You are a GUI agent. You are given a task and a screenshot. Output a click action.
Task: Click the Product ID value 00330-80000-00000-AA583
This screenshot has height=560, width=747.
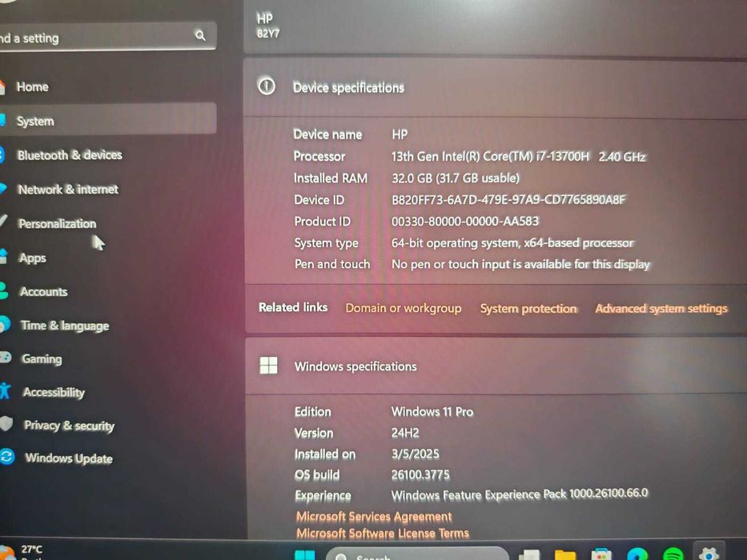465,221
